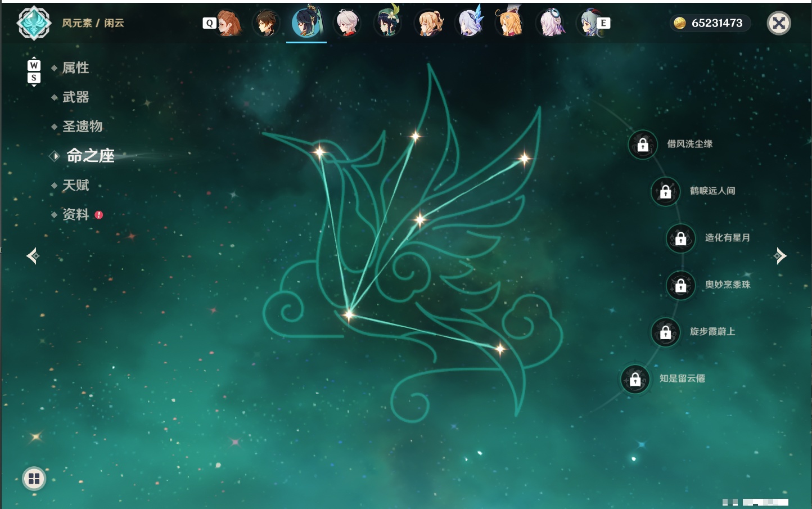Screen dimensions: 812x509
Task: Go to previous character with left arrow
Action: tap(33, 256)
